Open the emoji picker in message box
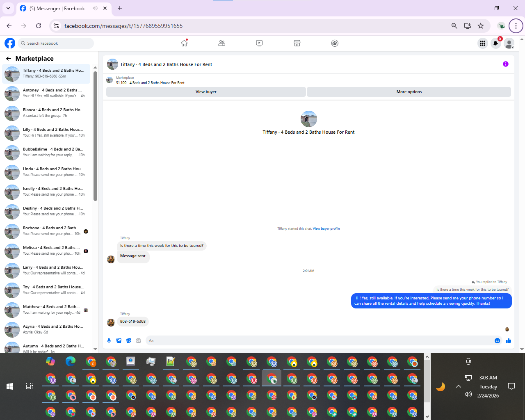 pyautogui.click(x=498, y=341)
